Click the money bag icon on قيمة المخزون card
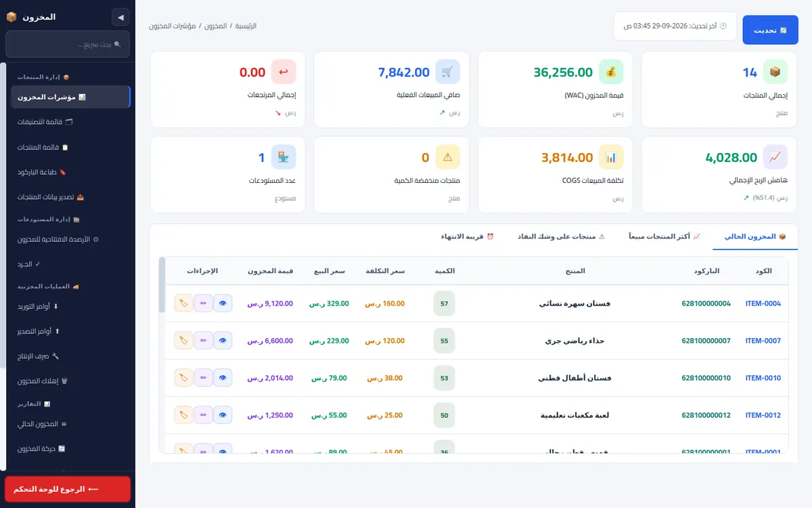This screenshot has width=812, height=508. pos(611,72)
